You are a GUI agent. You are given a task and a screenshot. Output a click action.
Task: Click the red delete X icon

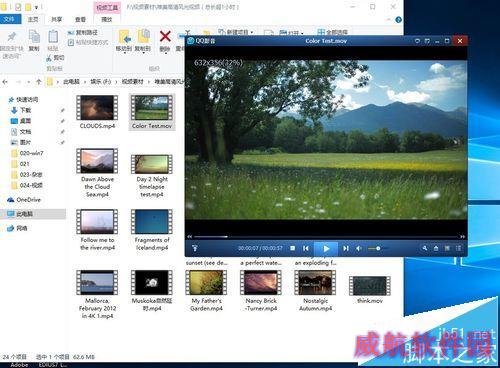(165, 36)
